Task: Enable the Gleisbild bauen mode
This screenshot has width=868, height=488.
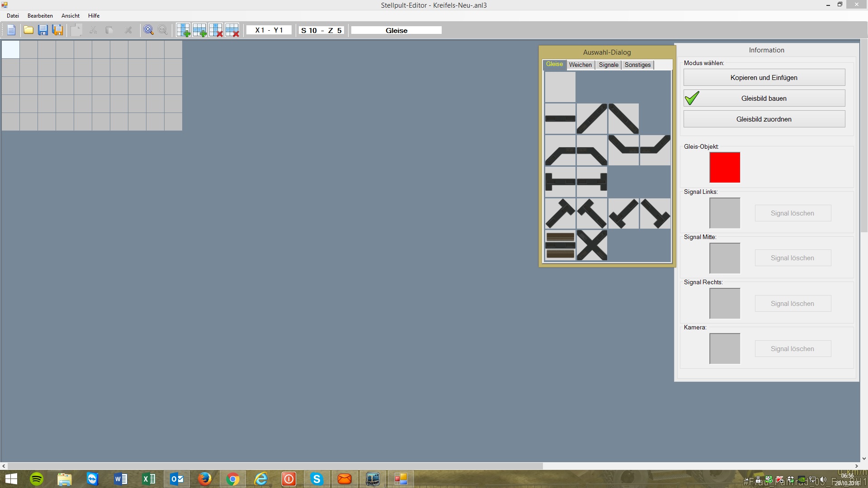Action: pyautogui.click(x=764, y=99)
